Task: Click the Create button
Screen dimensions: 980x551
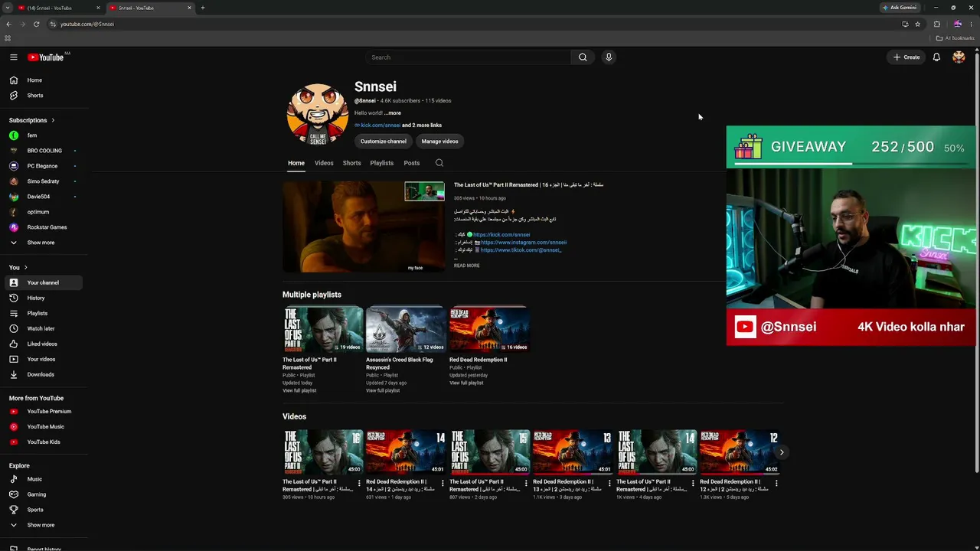Action: coord(906,57)
